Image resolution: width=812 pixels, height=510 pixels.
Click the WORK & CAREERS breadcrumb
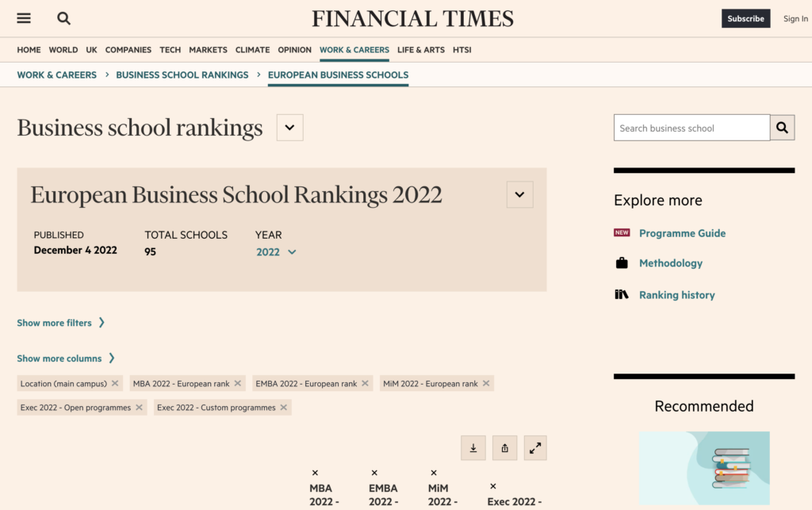pyautogui.click(x=56, y=75)
